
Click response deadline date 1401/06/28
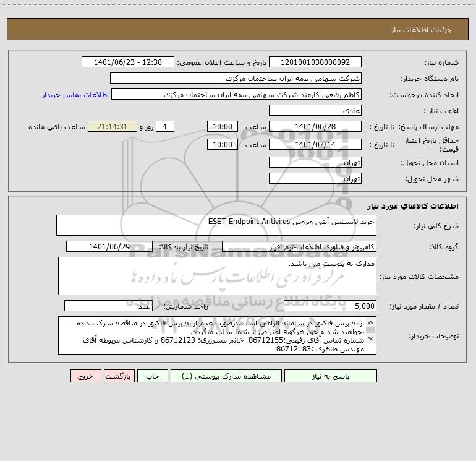315,126
